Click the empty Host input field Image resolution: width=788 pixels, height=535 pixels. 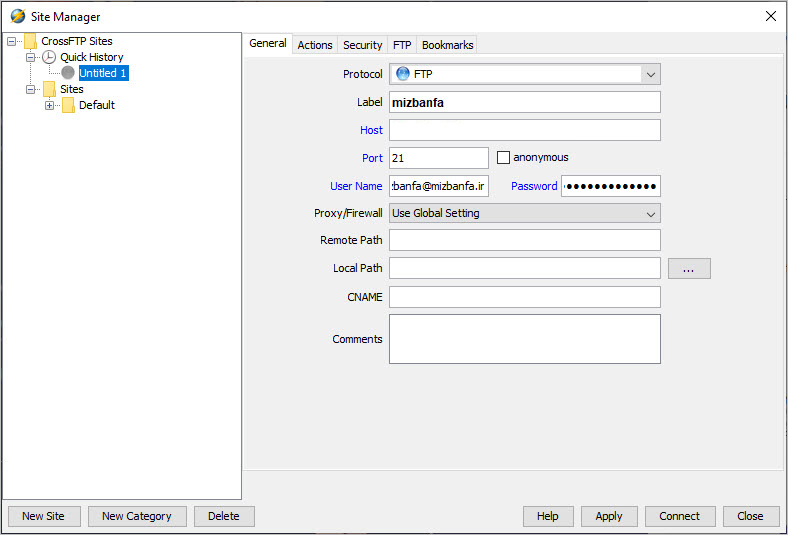click(525, 130)
